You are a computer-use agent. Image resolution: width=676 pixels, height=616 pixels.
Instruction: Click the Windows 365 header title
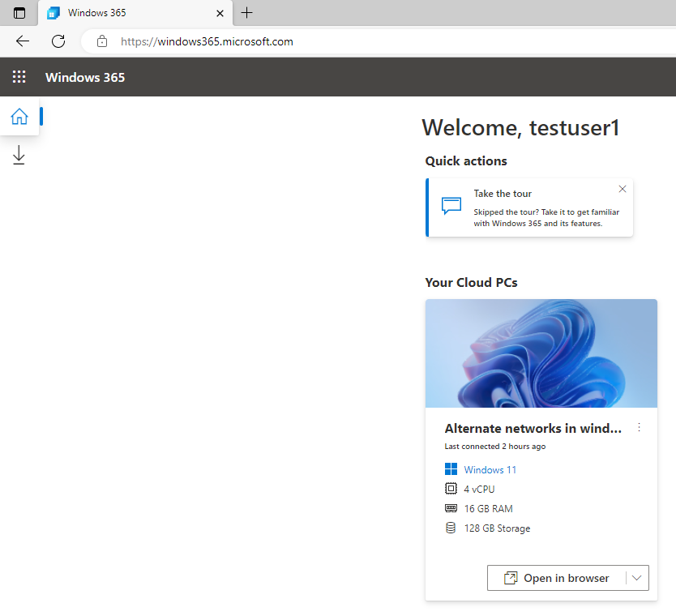click(85, 77)
